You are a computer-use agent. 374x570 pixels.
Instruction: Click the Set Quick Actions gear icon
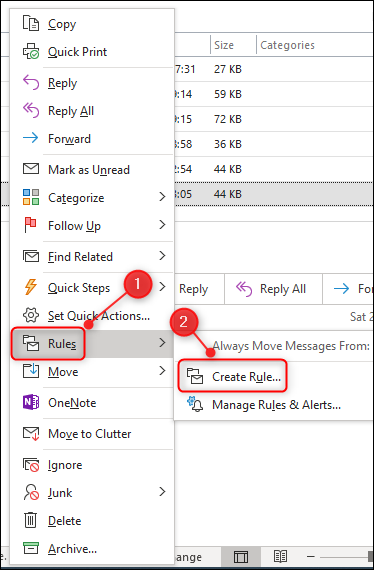coord(31,315)
